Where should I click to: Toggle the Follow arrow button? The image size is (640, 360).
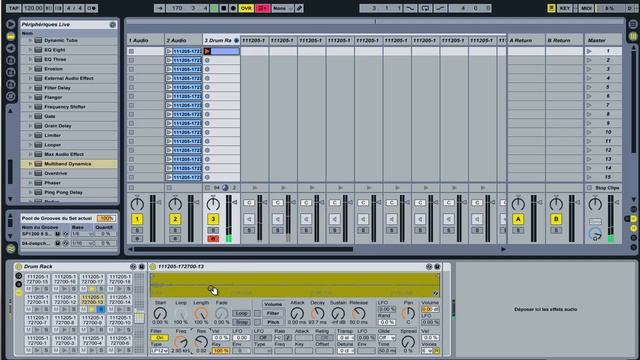[160, 8]
